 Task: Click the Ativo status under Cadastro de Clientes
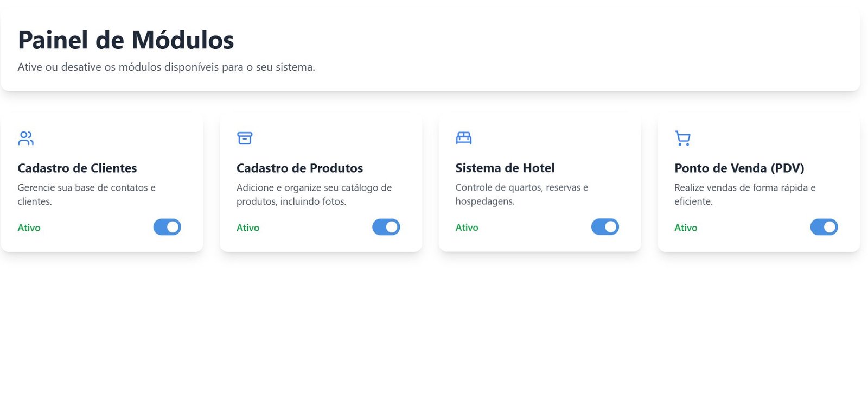tap(29, 228)
